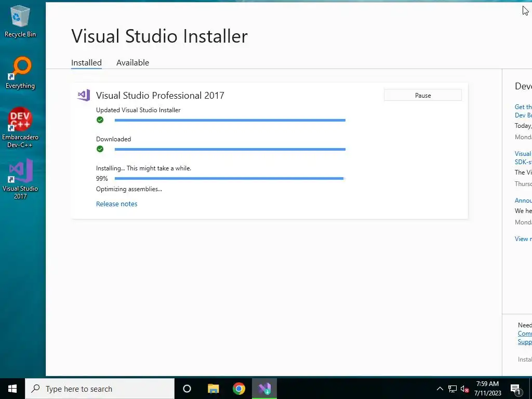Viewport: 532px width, 399px height.
Task: Open the Release notes link
Action: [117, 204]
